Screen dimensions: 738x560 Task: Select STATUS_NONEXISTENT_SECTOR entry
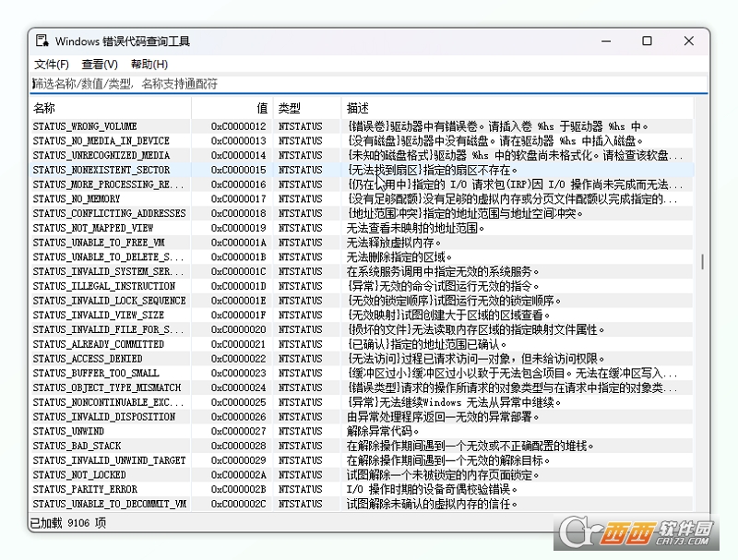tap(363, 170)
